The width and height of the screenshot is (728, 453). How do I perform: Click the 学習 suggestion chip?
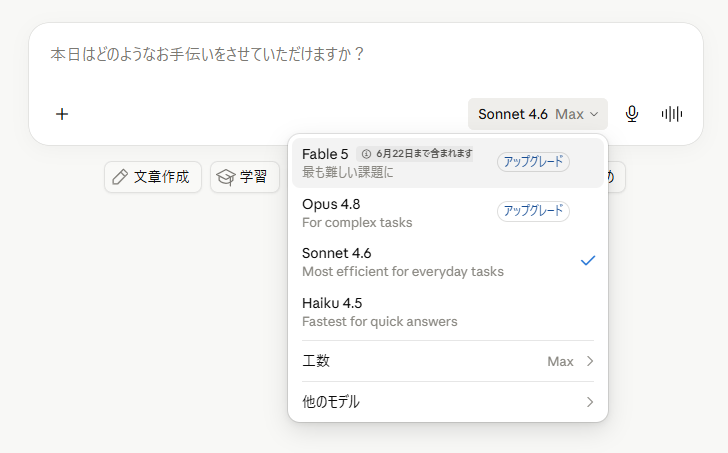click(x=245, y=177)
